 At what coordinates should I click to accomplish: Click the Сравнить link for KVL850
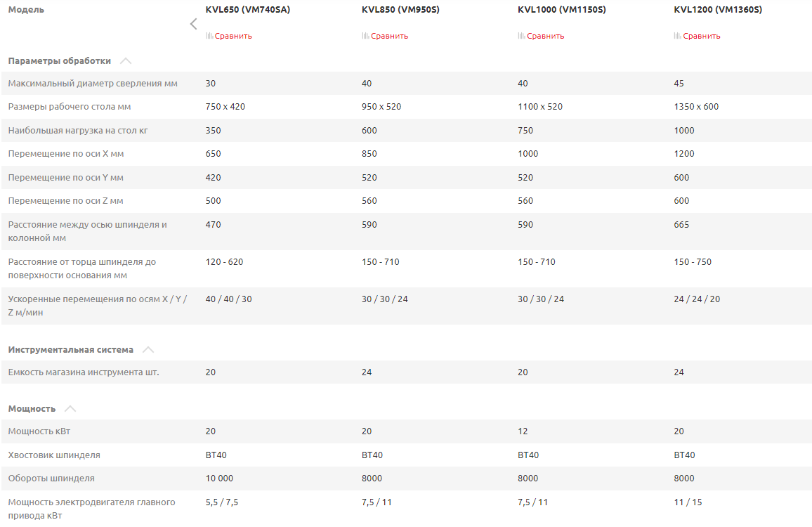click(389, 36)
